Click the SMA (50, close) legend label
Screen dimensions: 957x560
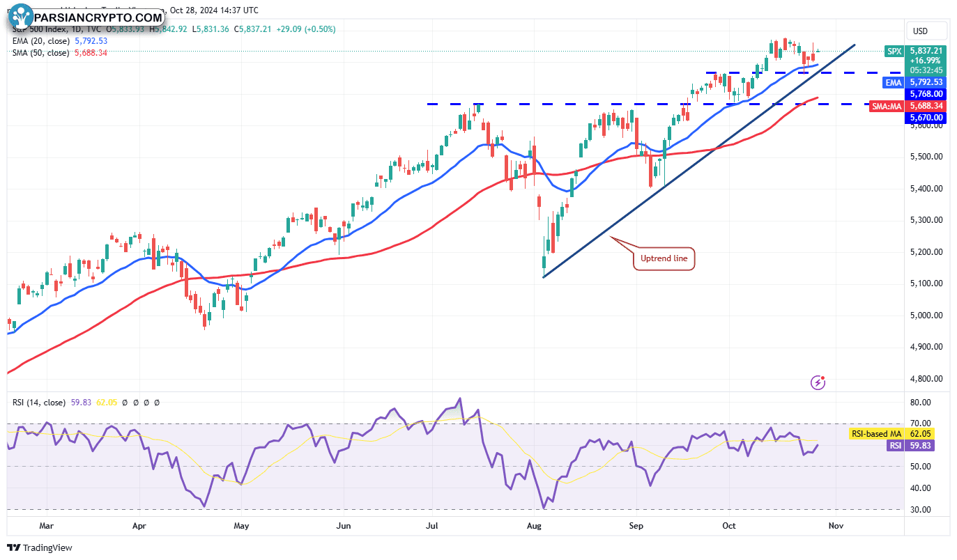click(x=40, y=53)
